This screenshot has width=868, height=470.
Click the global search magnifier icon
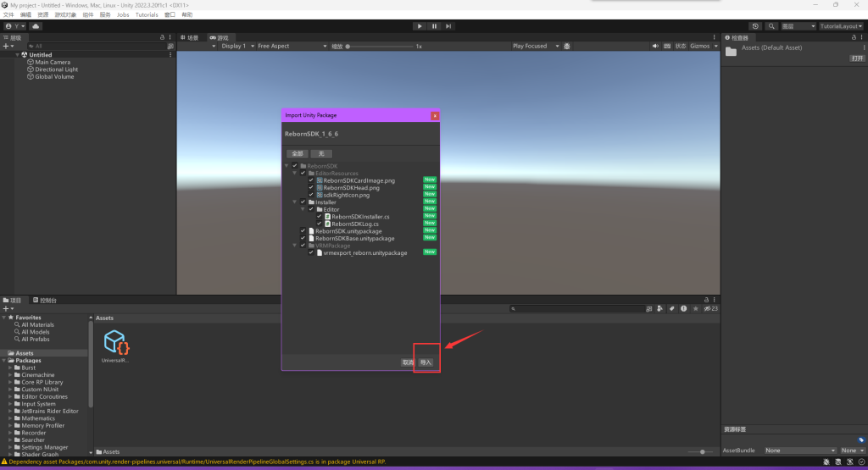coord(772,26)
